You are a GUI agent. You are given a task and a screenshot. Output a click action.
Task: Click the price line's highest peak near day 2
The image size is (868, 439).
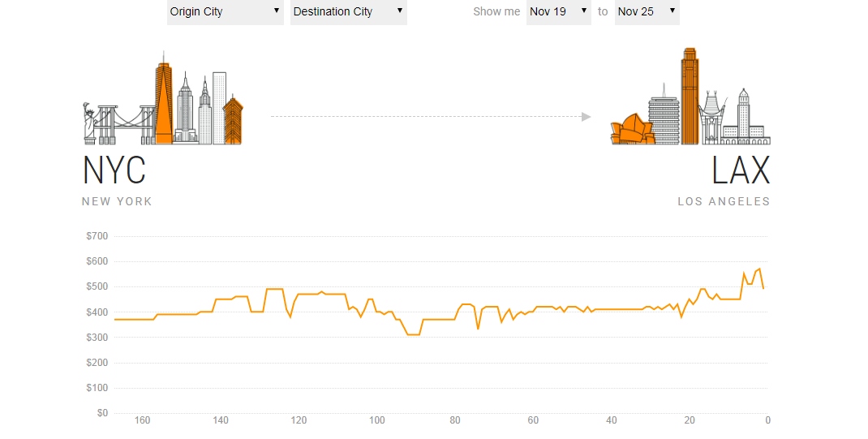[x=759, y=269]
